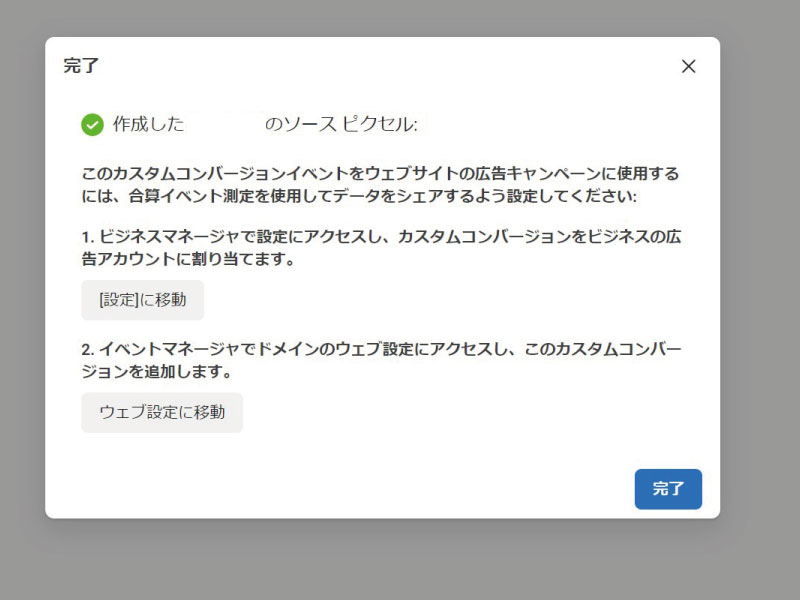The image size is (800, 600).
Task: Click the text のソース ピクセル:
Action: (x=341, y=124)
